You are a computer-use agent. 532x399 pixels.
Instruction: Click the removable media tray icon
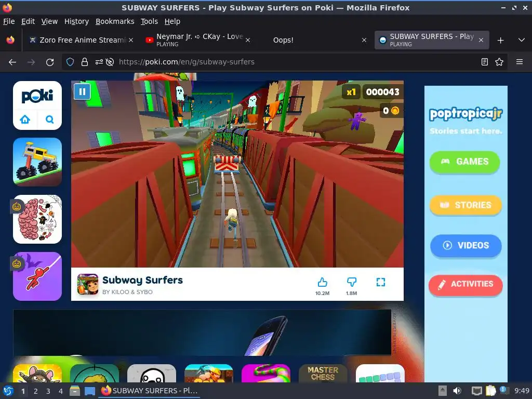pyautogui.click(x=443, y=391)
